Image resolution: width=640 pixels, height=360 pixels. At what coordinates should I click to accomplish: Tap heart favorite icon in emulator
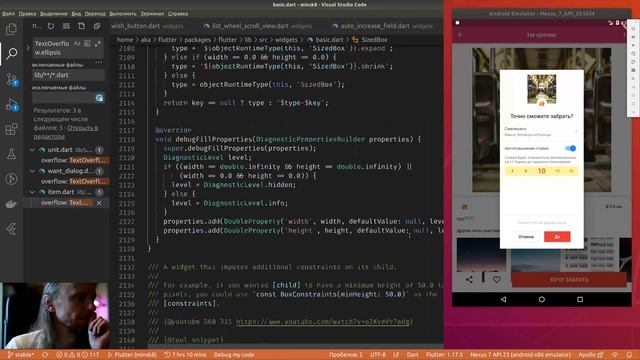(x=497, y=280)
